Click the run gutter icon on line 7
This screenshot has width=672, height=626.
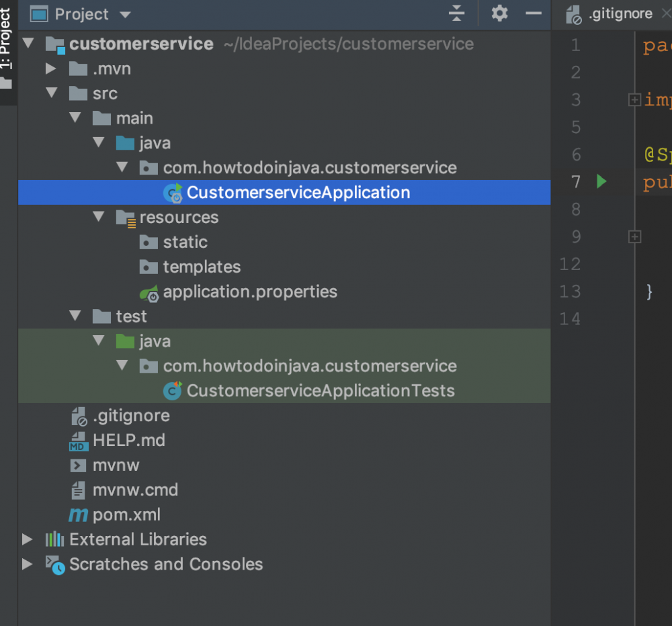click(x=601, y=181)
